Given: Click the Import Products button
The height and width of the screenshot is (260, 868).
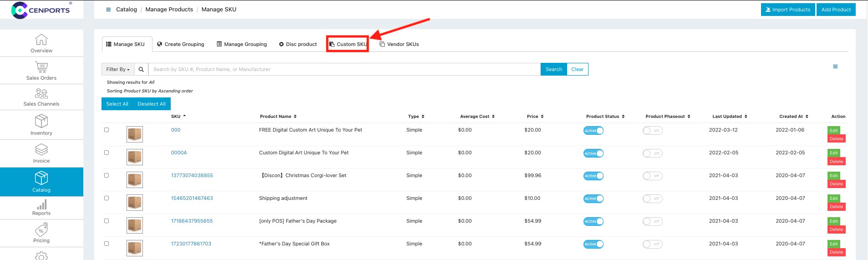Looking at the screenshot, I should point(787,10).
